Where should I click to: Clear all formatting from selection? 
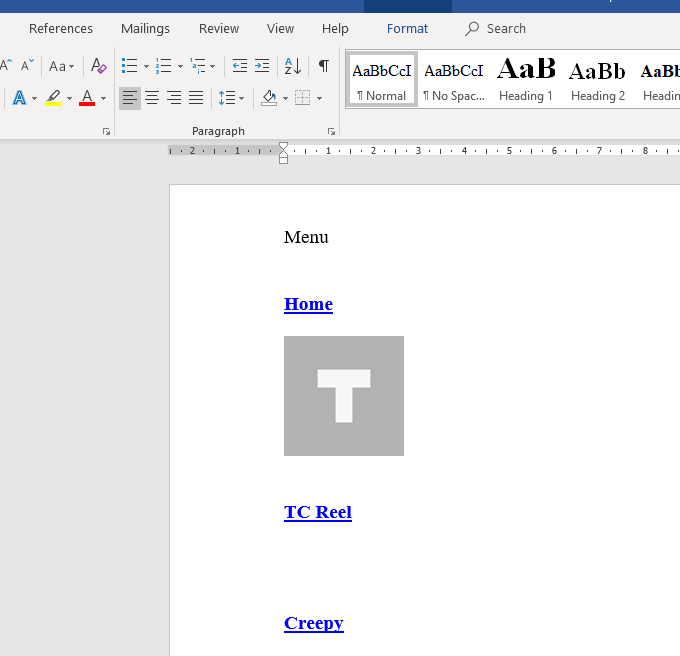point(98,66)
